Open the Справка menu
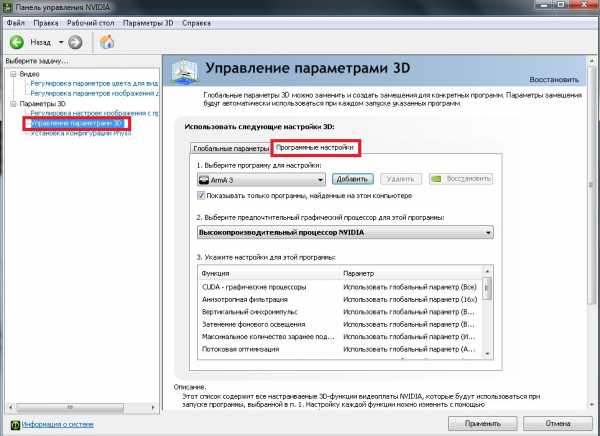 point(196,23)
